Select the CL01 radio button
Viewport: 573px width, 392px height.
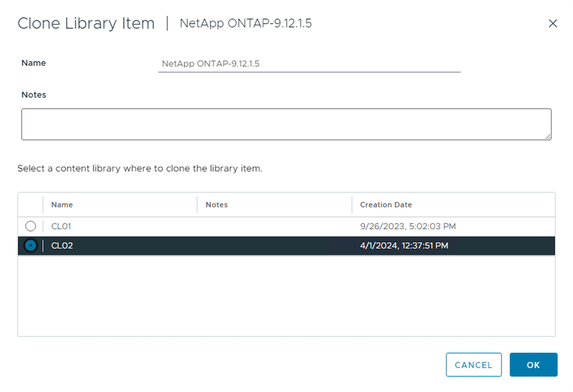point(31,227)
